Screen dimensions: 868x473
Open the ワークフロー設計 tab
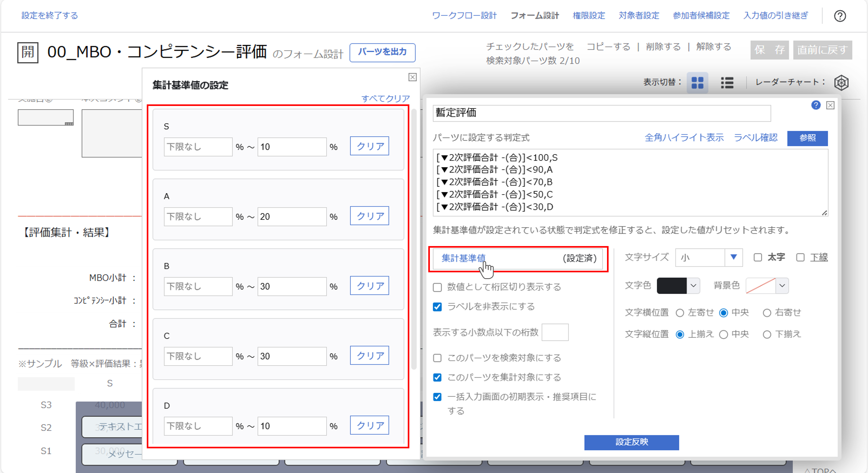coord(464,16)
